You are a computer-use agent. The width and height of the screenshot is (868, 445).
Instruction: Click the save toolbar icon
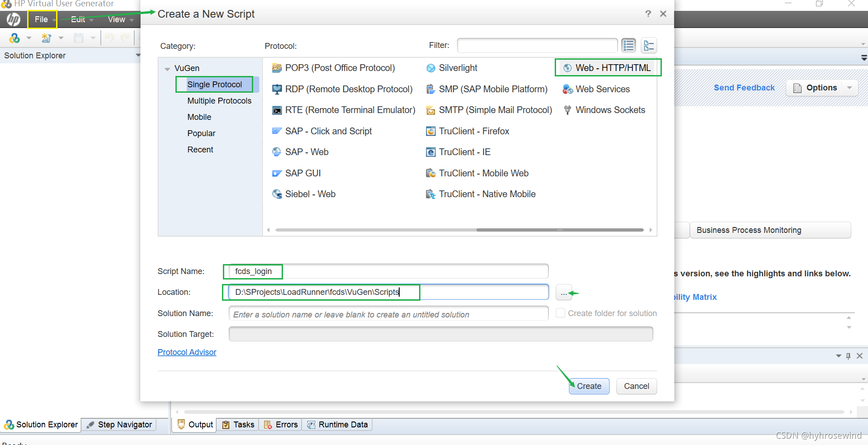[79, 38]
